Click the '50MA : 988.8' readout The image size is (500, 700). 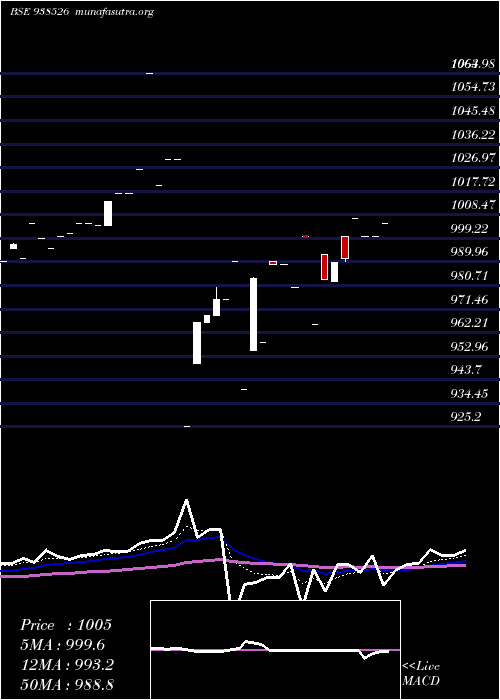pos(67,684)
